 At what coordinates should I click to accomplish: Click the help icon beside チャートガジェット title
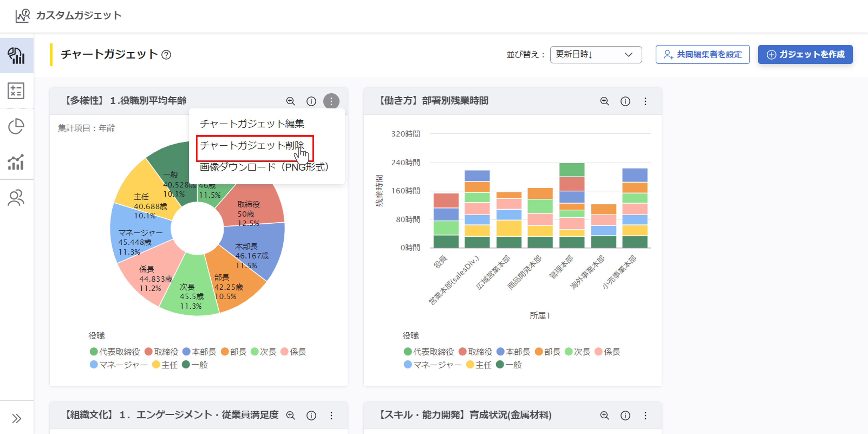166,55
